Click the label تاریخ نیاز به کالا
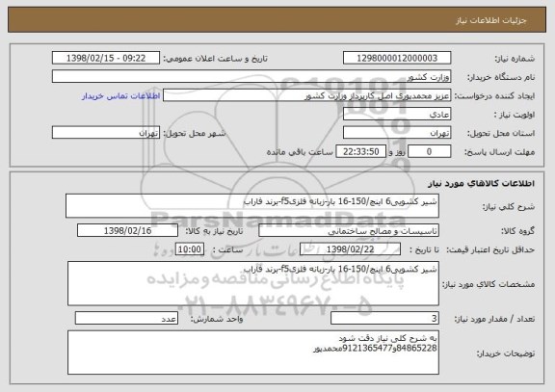555x392 pixels. coord(214,231)
